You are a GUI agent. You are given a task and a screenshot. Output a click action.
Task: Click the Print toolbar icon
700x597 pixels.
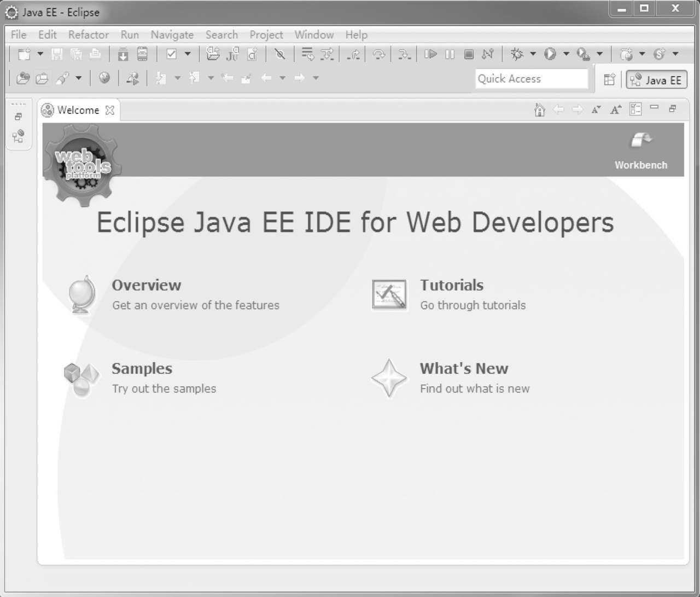click(95, 54)
